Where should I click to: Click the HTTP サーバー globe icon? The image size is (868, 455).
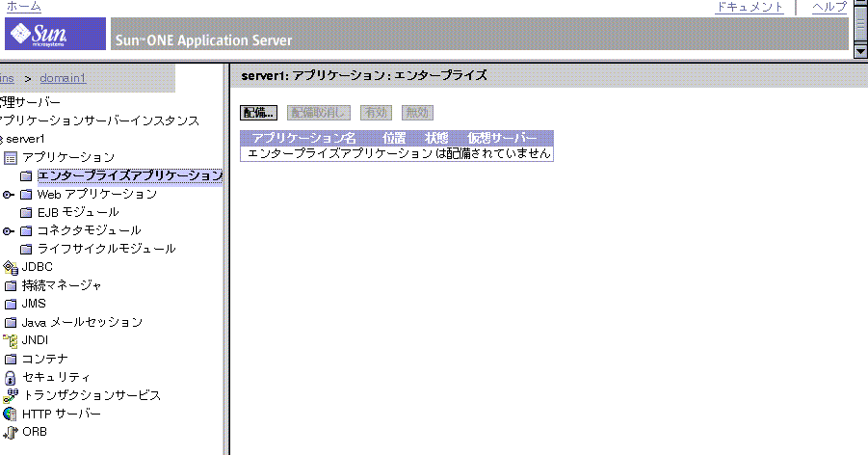pos(10,414)
